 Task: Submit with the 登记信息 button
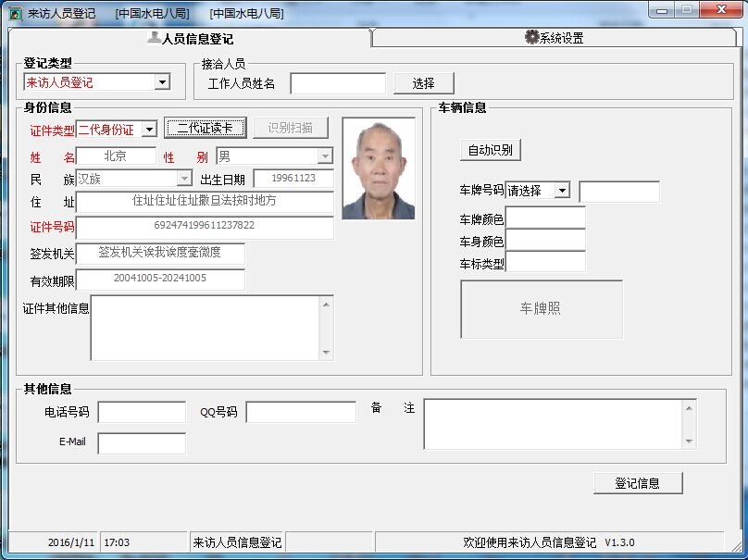(637, 483)
